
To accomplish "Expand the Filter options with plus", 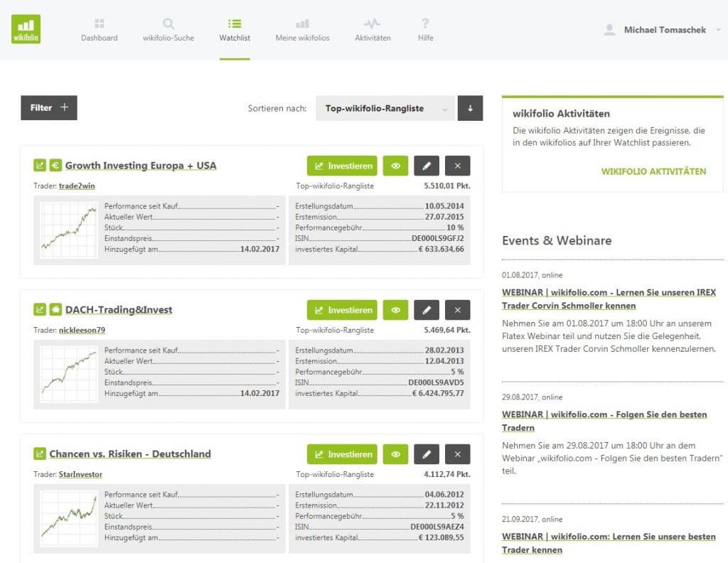I will pos(49,108).
